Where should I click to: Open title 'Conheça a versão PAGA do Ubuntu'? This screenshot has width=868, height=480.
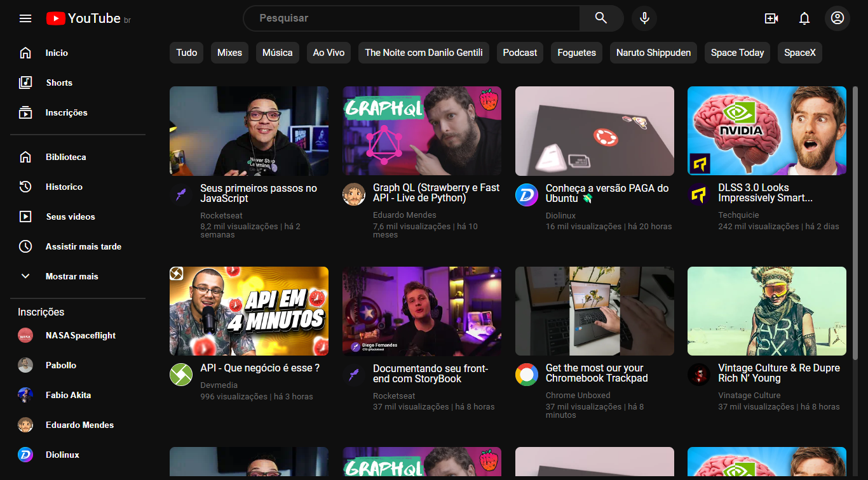point(607,193)
